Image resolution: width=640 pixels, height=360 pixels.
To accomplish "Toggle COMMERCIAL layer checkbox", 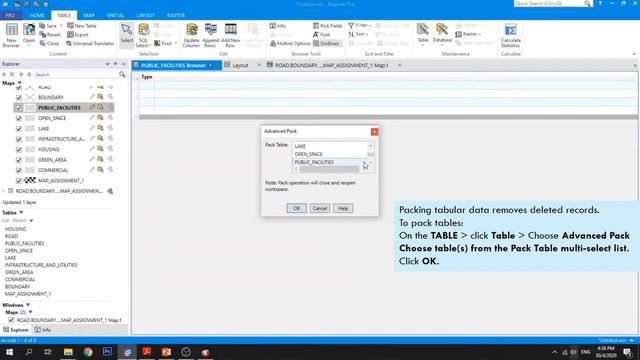I will (x=19, y=170).
